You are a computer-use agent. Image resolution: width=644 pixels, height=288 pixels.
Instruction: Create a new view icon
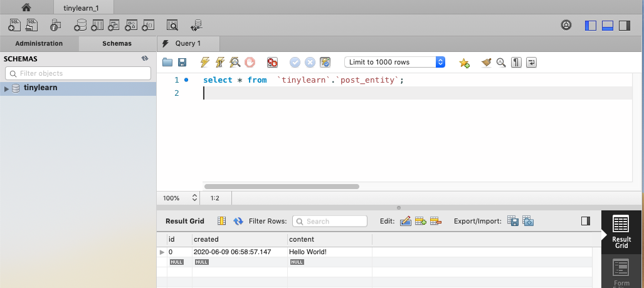(113, 26)
